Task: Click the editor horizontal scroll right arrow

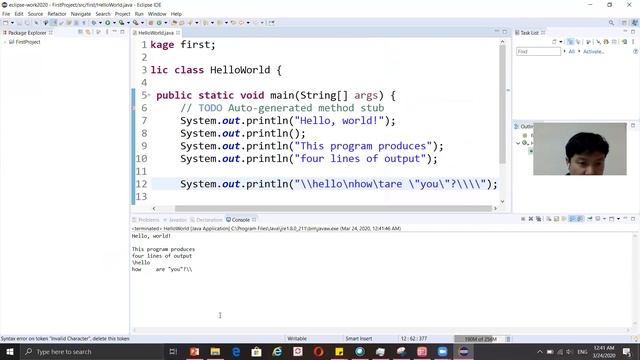Action: [496, 208]
